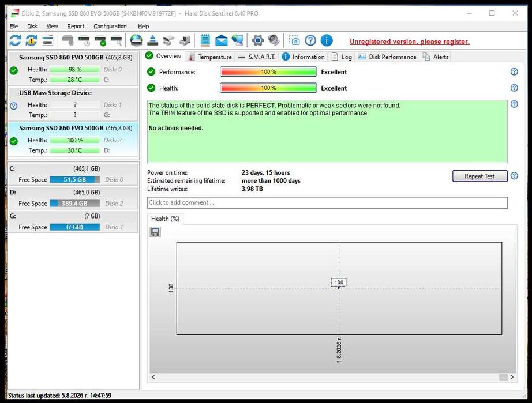Screen dimensions: 532x403
Task: Select the C: drive partition entry
Action: coord(73,174)
